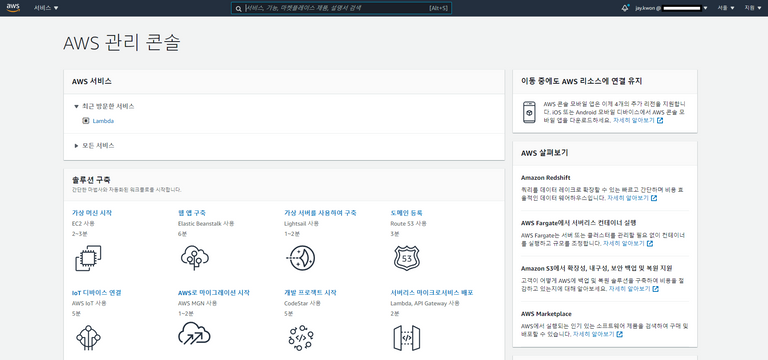Screen dimensions: 768x360
Task: Open the 웹 앱 구축 link
Action: 192,213
